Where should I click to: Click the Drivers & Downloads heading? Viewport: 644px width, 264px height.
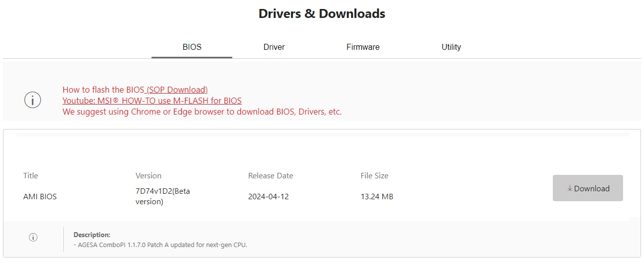[x=322, y=13]
